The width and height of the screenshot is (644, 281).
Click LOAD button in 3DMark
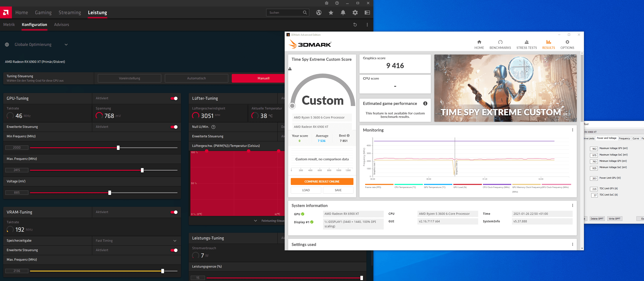pyautogui.click(x=306, y=190)
